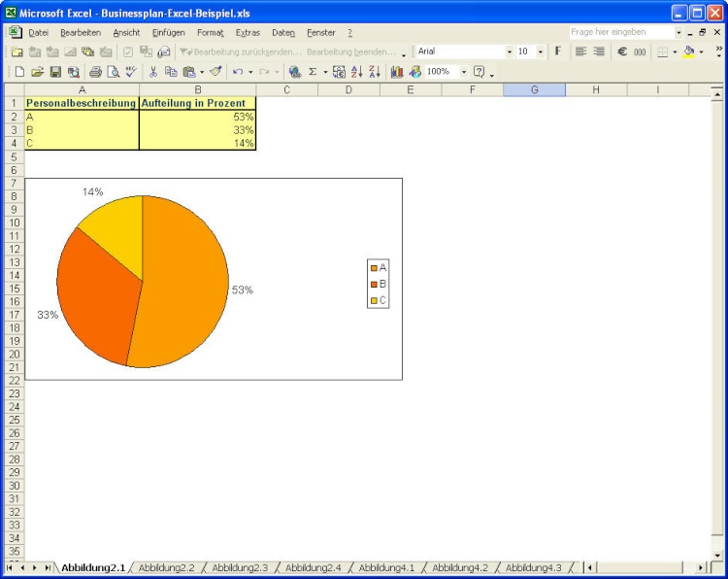Switch to sheet tab Abbildung4.1
The image size is (728, 579).
[386, 568]
